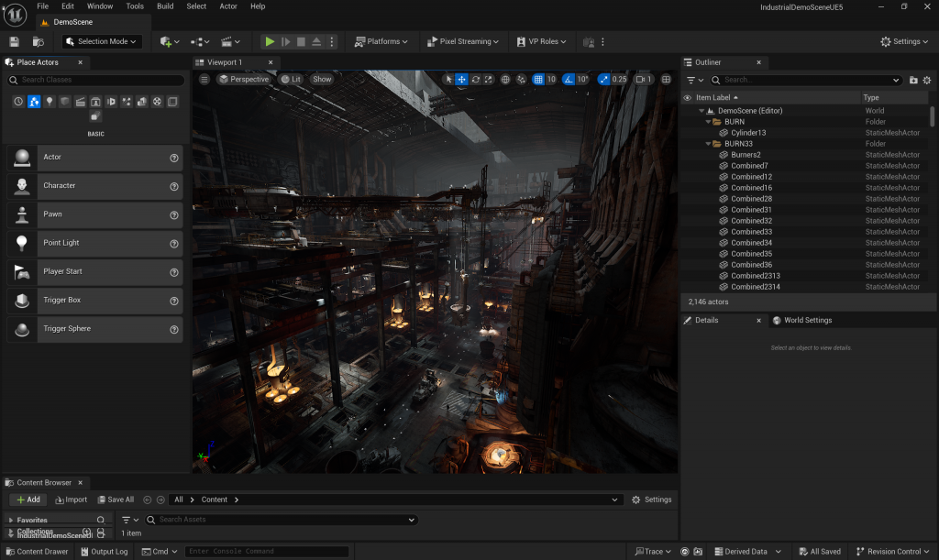Click the Outliner search field
The width and height of the screenshot is (939, 560).
805,80
